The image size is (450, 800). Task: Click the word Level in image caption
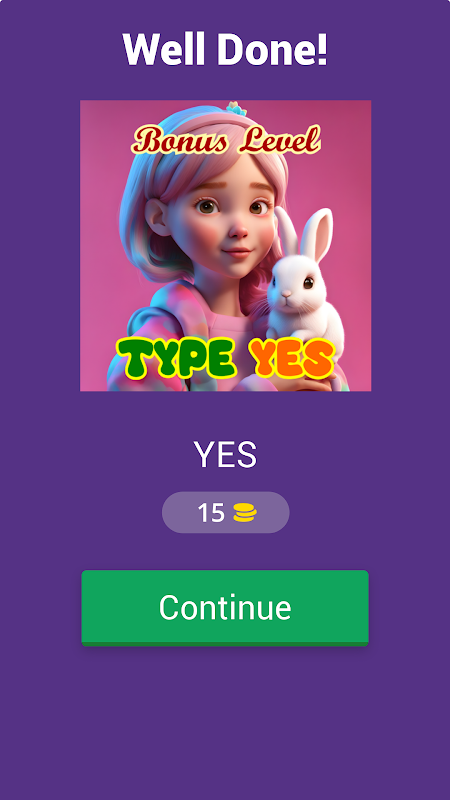(x=280, y=140)
